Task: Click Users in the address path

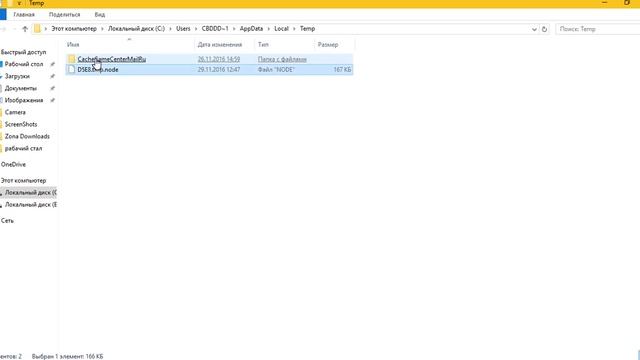Action: pyautogui.click(x=183, y=29)
